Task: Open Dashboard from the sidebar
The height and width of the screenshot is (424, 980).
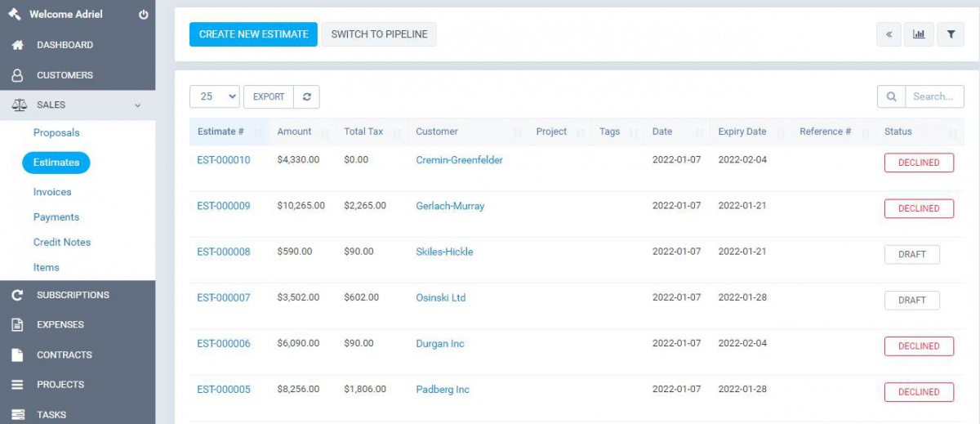Action: click(x=65, y=45)
